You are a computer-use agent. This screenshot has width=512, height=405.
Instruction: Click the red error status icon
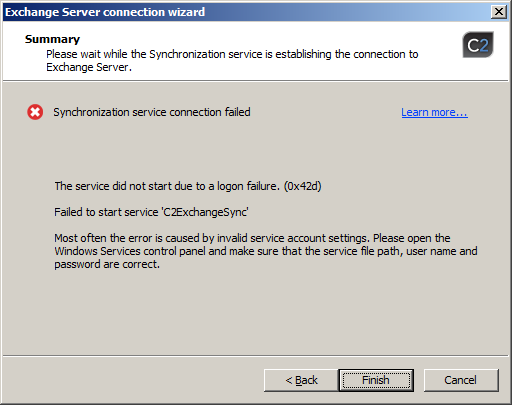35,112
